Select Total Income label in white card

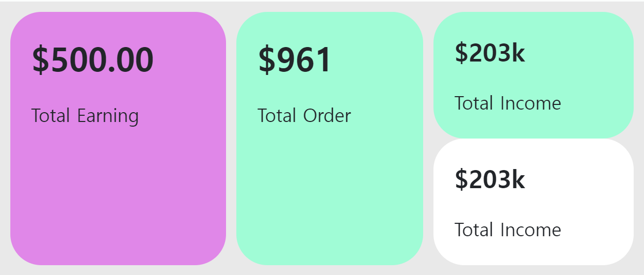tap(508, 230)
